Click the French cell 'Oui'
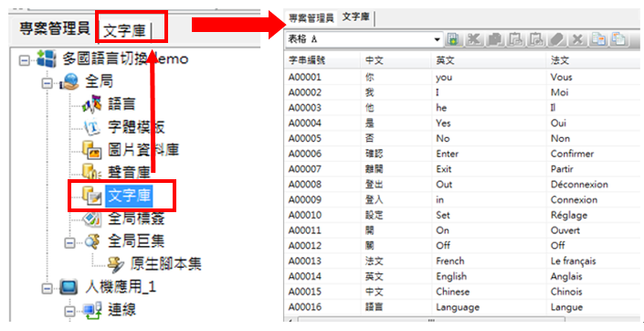The image size is (644, 331). coord(558,123)
